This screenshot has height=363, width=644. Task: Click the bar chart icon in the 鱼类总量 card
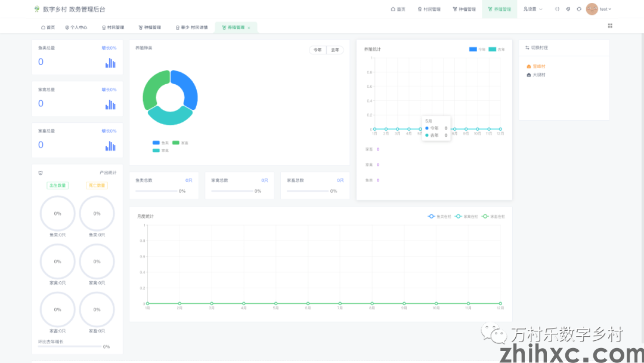point(110,63)
